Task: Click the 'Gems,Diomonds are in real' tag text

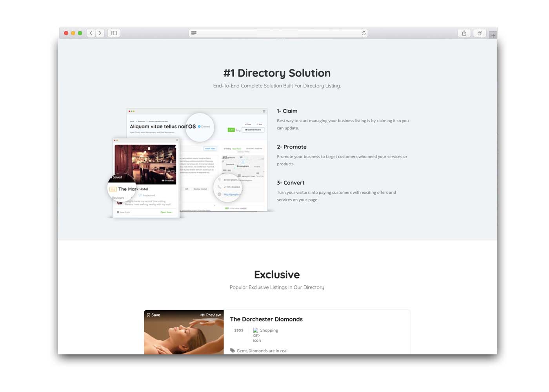Action: pyautogui.click(x=262, y=351)
